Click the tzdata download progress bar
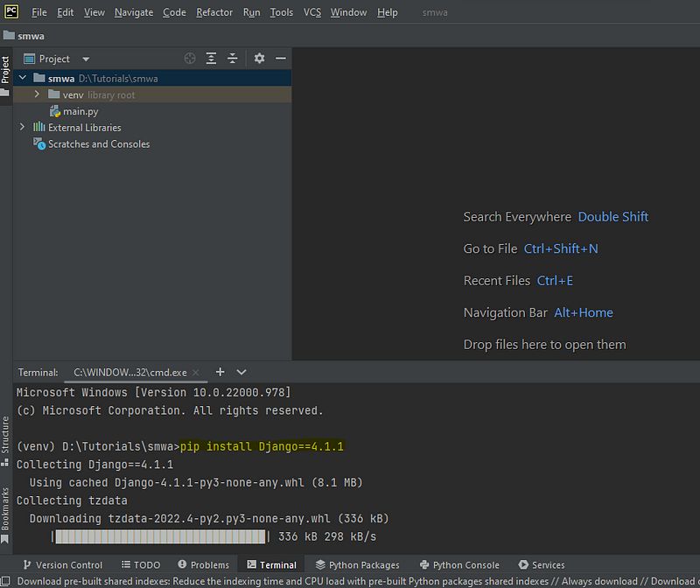This screenshot has width=700, height=588. pyautogui.click(x=161, y=536)
